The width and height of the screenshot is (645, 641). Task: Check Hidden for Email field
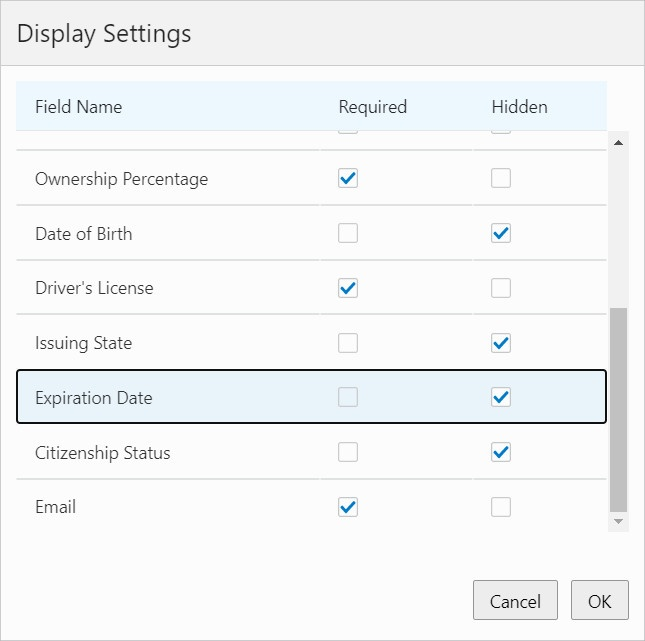pyautogui.click(x=501, y=507)
